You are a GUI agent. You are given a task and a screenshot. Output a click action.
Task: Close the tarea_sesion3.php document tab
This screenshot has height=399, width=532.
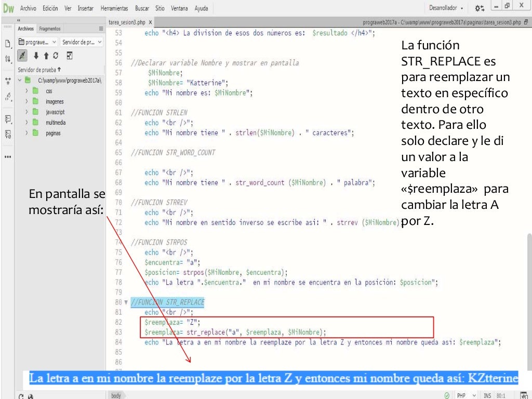pos(151,22)
